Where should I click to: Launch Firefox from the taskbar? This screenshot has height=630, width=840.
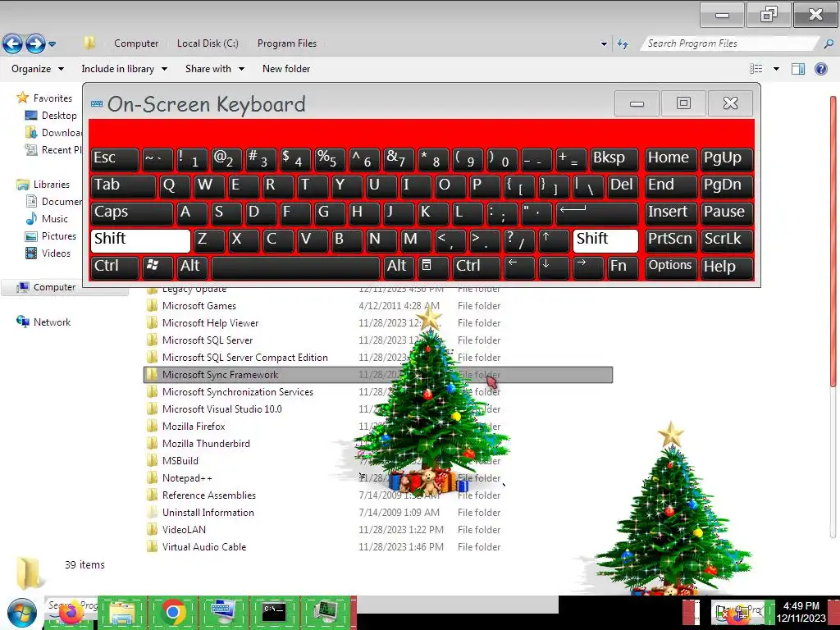[x=71, y=612]
